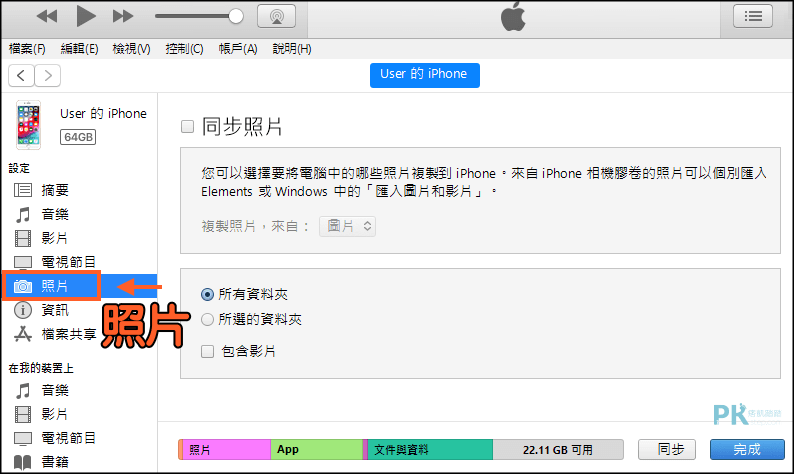The height and width of the screenshot is (474, 794).
Task: Select 所有資料夾 radio button
Action: [207, 294]
